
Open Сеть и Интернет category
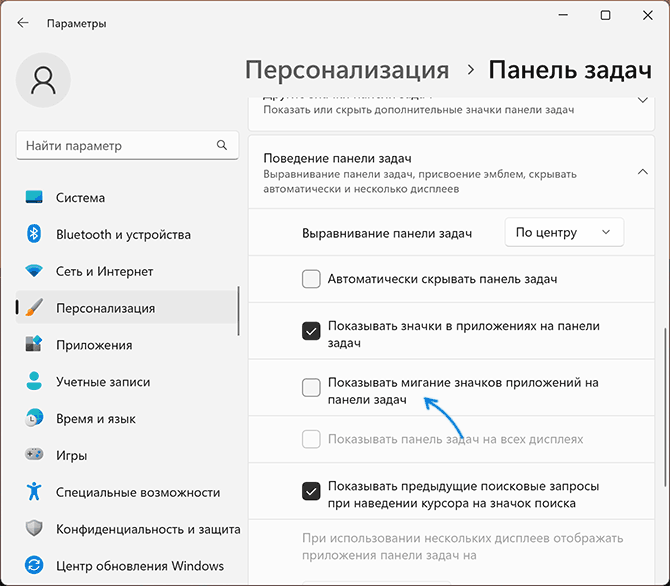pyautogui.click(x=127, y=271)
